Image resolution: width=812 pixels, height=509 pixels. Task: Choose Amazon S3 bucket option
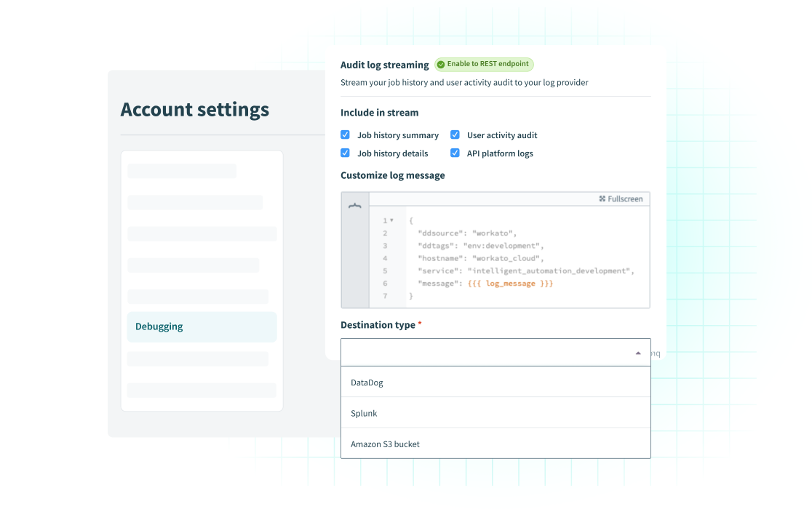(495, 444)
